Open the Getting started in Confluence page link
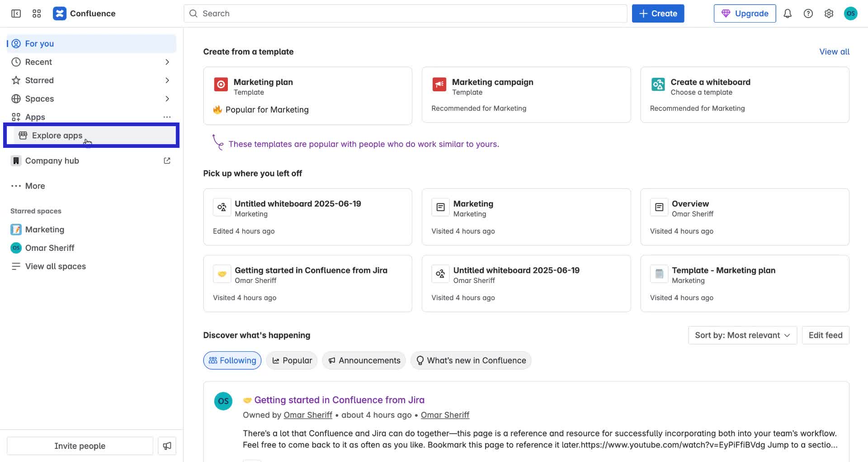This screenshot has width=868, height=462. tap(340, 400)
